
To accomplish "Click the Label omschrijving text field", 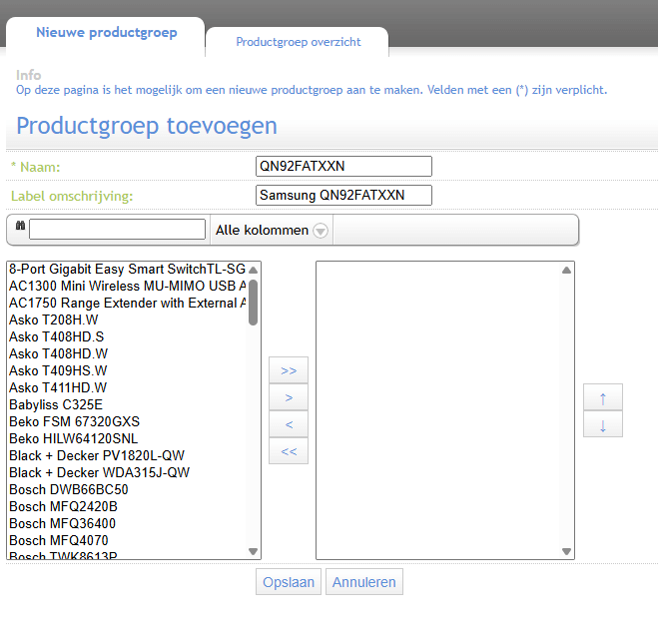I will click(x=343, y=195).
